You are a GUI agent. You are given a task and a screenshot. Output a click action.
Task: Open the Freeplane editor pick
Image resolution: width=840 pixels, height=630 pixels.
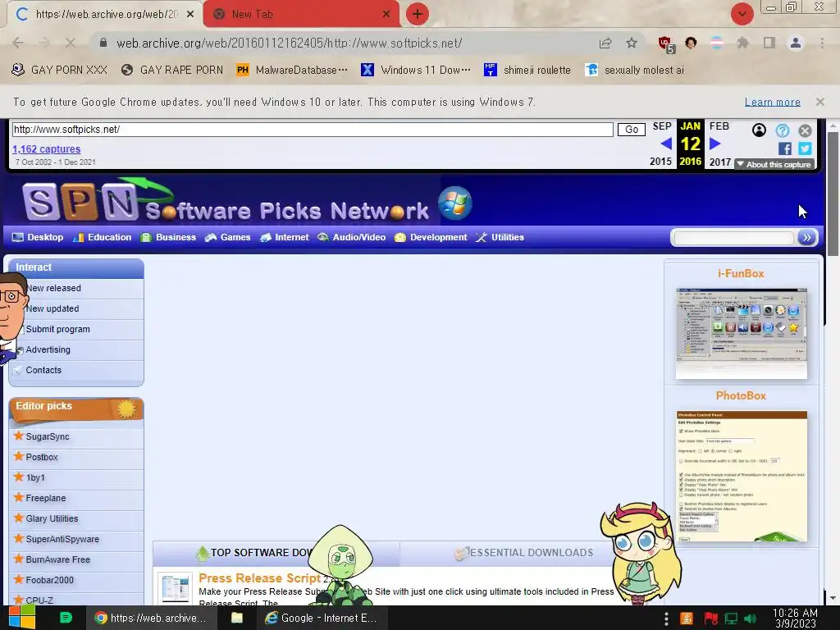click(46, 498)
